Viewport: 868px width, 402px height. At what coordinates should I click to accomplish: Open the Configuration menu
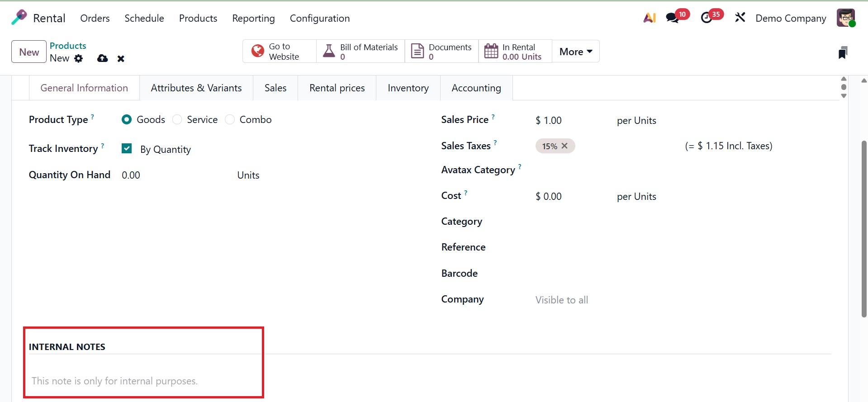[319, 18]
